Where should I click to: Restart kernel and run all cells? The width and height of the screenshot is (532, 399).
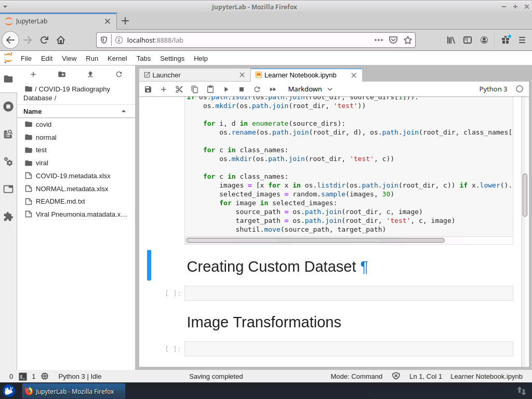tap(273, 89)
